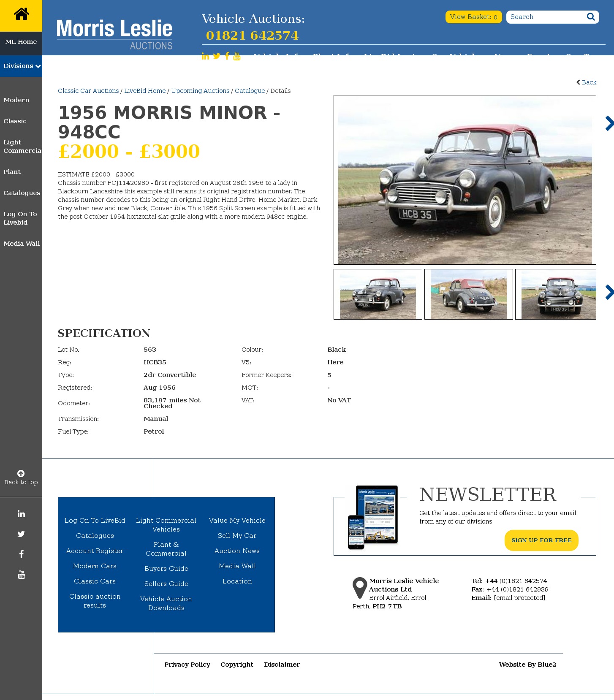614x700 pixels.
Task: Open footer Catalogues link
Action: [95, 536]
